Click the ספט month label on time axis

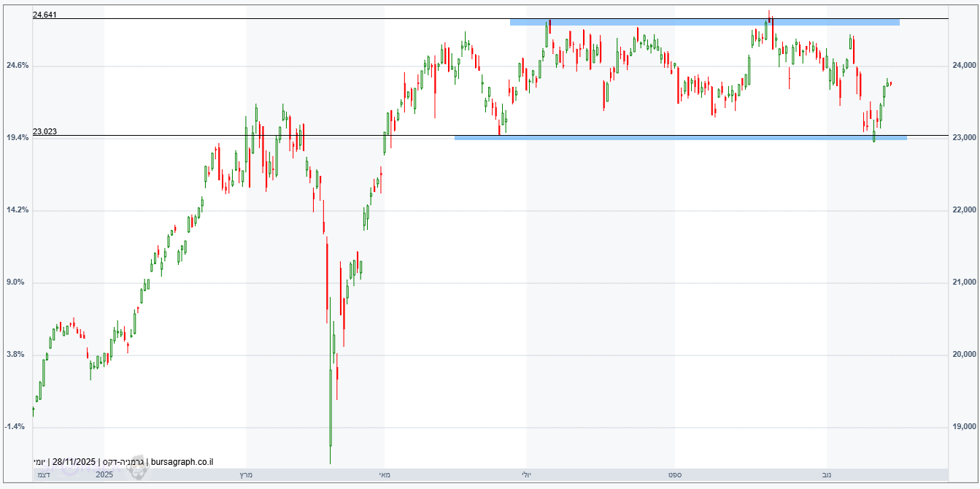(675, 475)
